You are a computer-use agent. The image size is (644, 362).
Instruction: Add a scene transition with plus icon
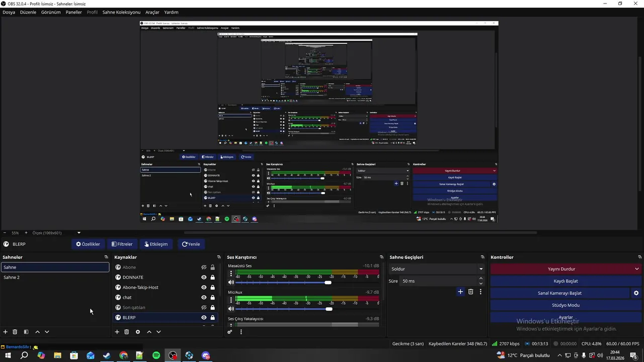pos(460,292)
